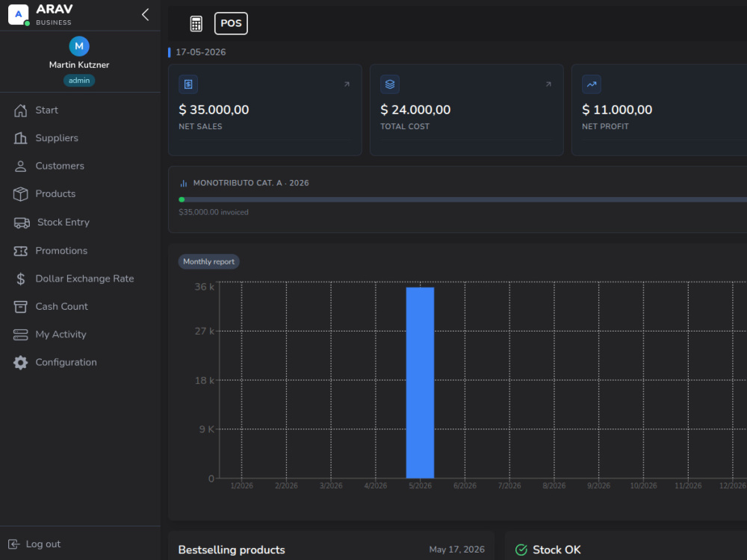Click the Net Sales dollar receipt icon
The width and height of the screenshot is (747, 560).
pos(188,84)
